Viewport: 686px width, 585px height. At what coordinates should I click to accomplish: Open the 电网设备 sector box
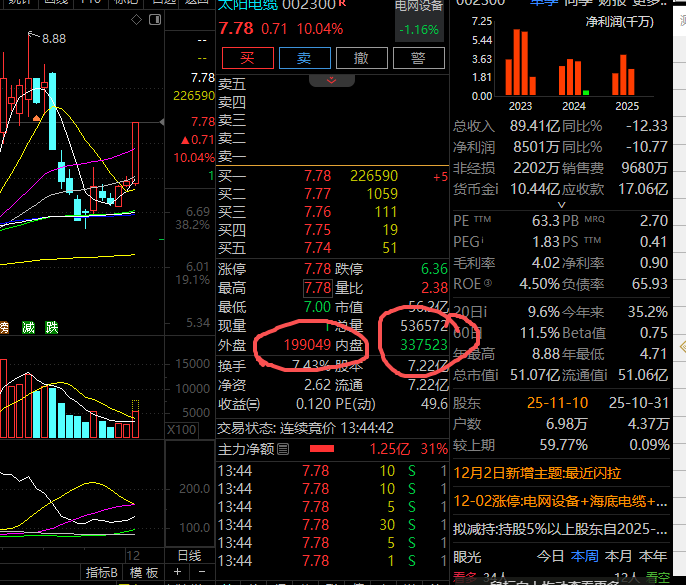pyautogui.click(x=419, y=19)
